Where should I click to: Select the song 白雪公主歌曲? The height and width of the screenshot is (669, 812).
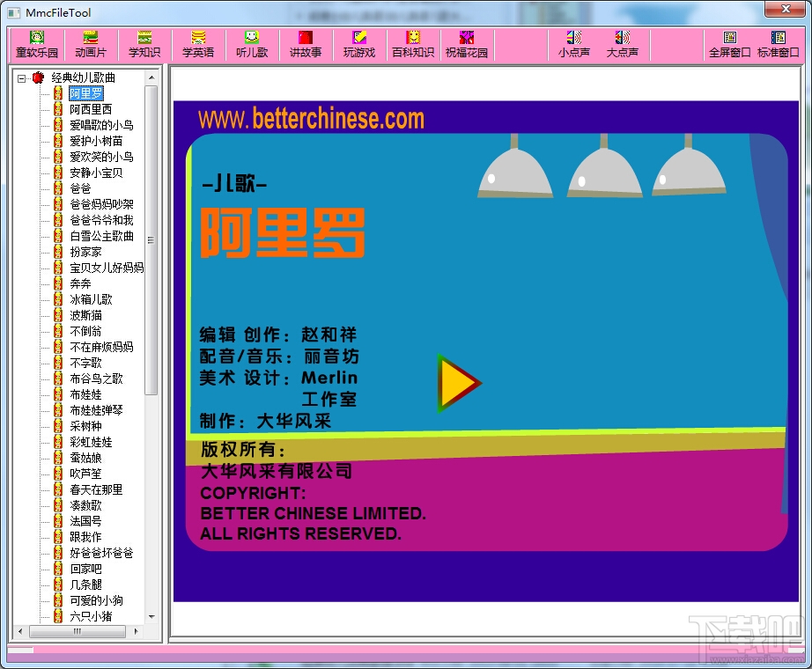click(x=101, y=236)
